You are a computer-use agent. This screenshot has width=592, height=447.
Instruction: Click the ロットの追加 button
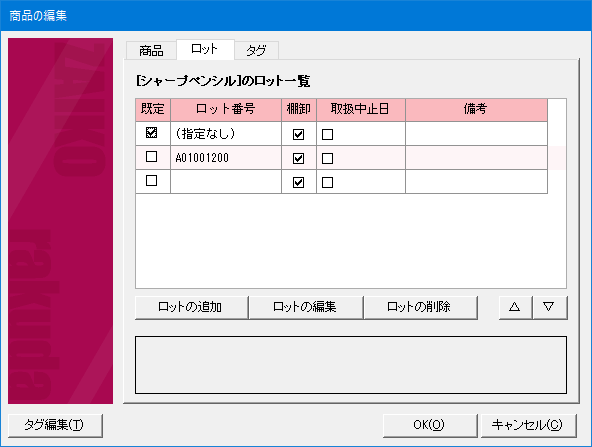coord(191,307)
